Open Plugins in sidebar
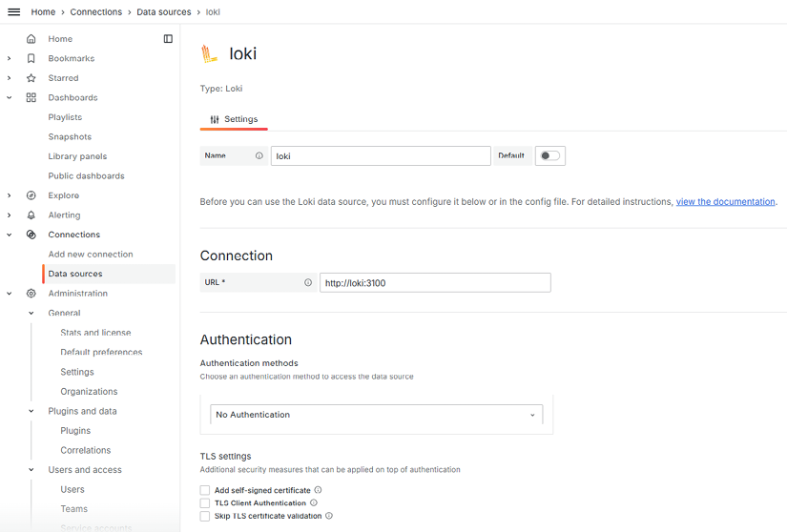This screenshot has height=532, width=787. [75, 430]
